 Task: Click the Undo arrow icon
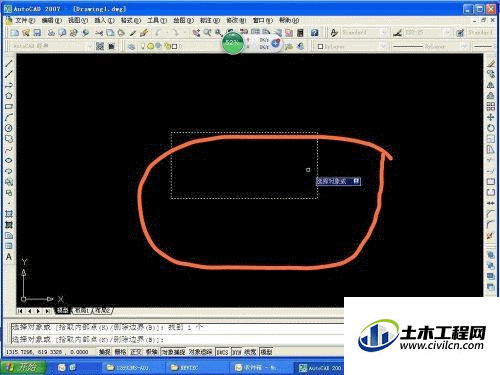(x=158, y=33)
